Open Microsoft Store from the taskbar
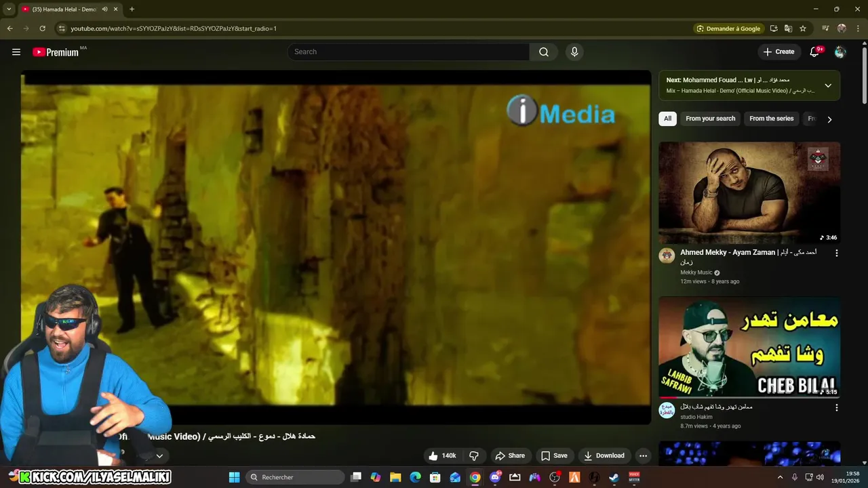 tap(435, 477)
